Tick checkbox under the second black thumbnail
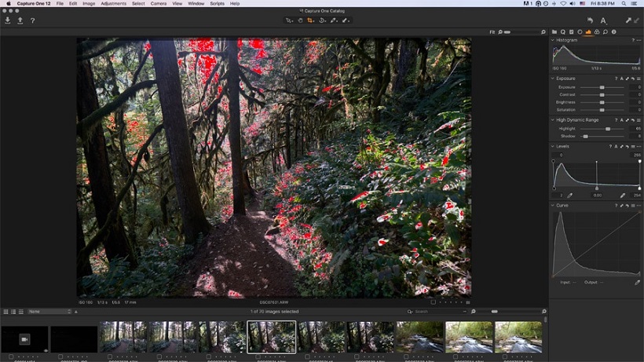The height and width of the screenshot is (362, 644). point(60,357)
